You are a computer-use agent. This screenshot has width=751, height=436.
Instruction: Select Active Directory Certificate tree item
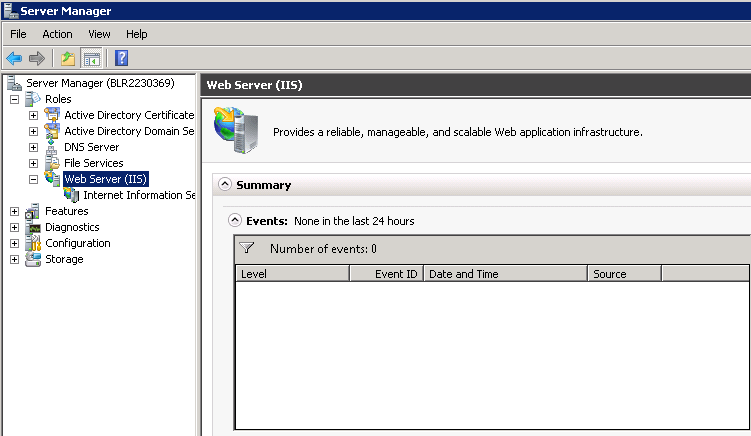click(129, 115)
